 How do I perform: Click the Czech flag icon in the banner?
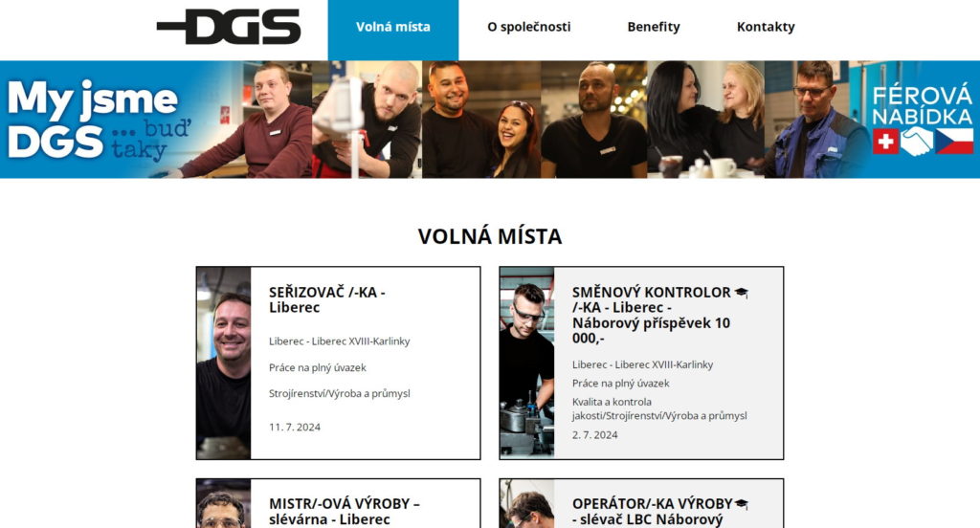(954, 142)
